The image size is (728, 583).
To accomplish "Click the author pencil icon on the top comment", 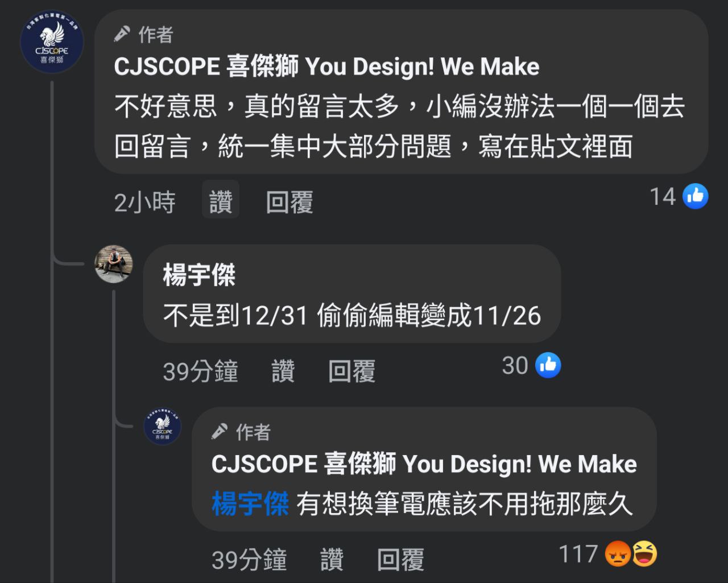I will coord(122,35).
